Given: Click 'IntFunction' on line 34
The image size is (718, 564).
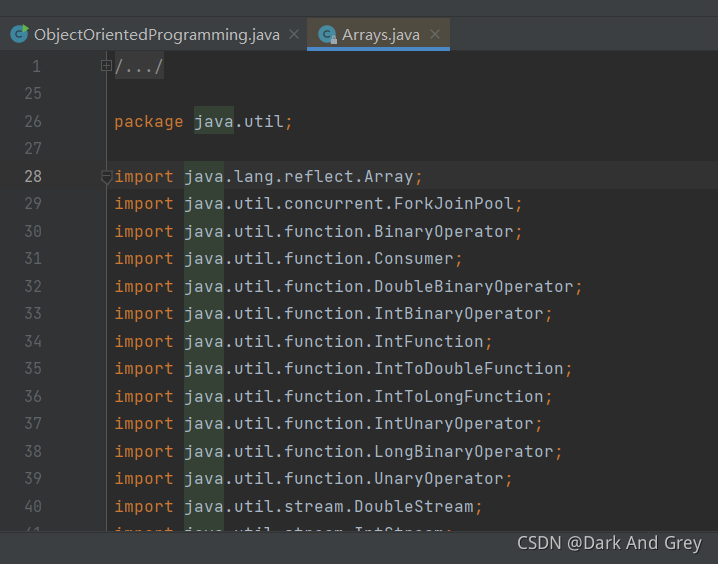Looking at the screenshot, I should click(429, 342).
